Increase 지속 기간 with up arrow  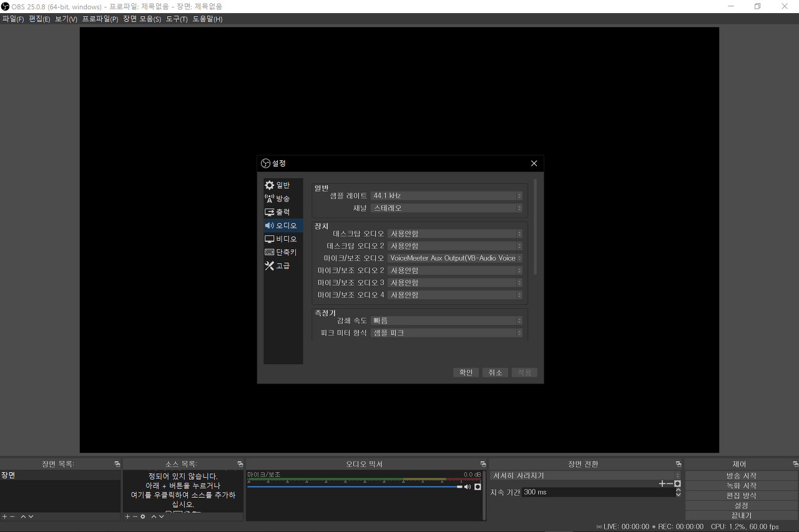pos(679,490)
